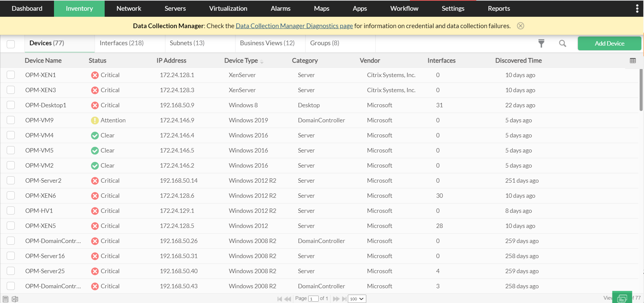The image size is (644, 303).
Task: Sort by the Device Type column arrow
Action: click(262, 62)
